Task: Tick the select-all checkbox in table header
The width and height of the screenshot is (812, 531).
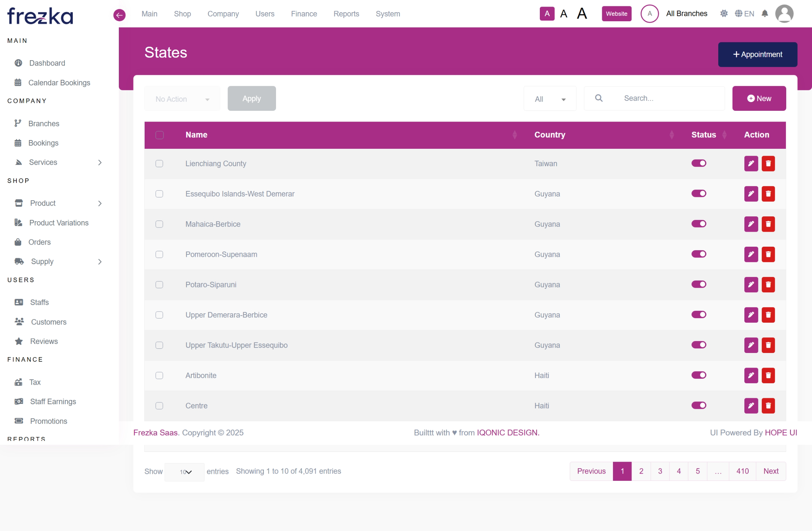Action: pyautogui.click(x=159, y=135)
